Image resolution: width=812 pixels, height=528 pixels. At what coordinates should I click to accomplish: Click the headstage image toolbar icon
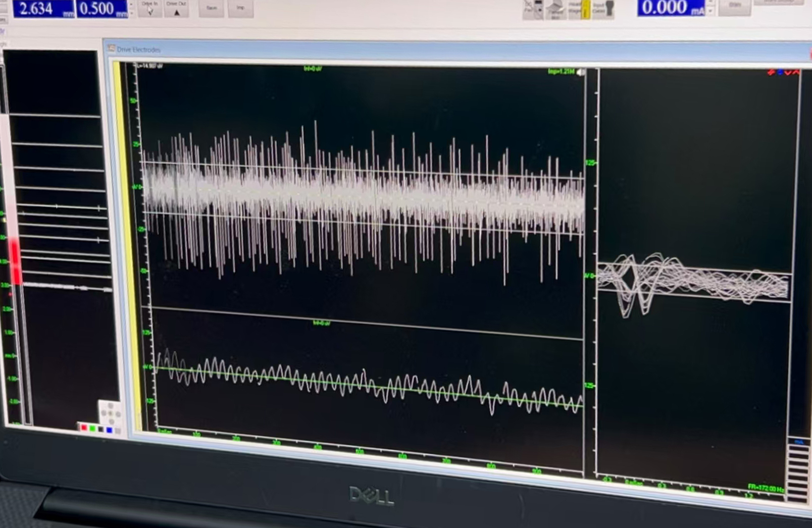(555, 10)
